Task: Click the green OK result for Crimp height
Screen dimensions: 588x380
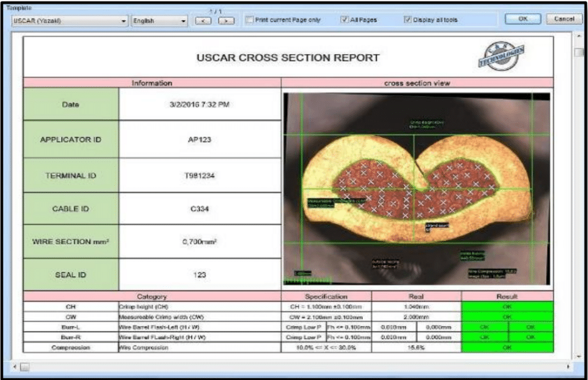Action: [505, 306]
